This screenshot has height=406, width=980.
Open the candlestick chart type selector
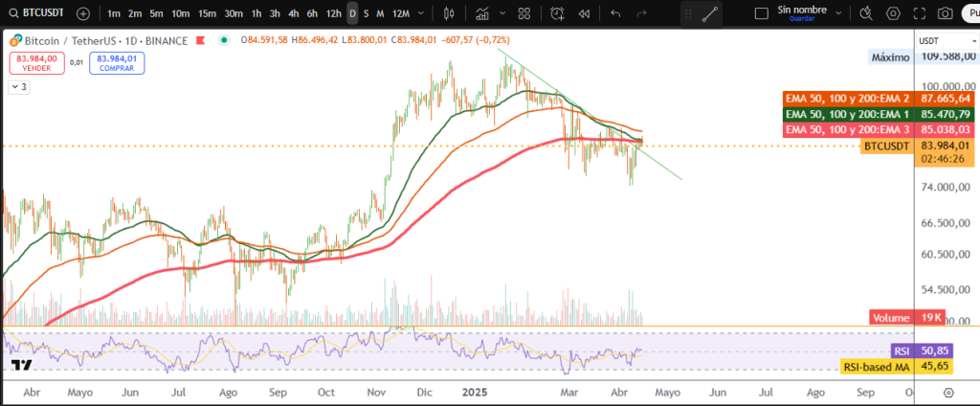click(449, 13)
